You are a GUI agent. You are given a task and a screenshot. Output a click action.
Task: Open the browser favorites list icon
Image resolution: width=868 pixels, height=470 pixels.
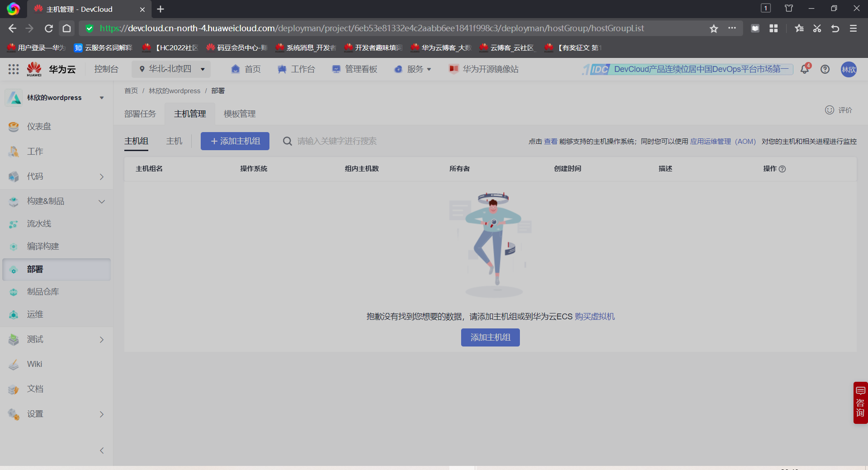pyautogui.click(x=799, y=28)
